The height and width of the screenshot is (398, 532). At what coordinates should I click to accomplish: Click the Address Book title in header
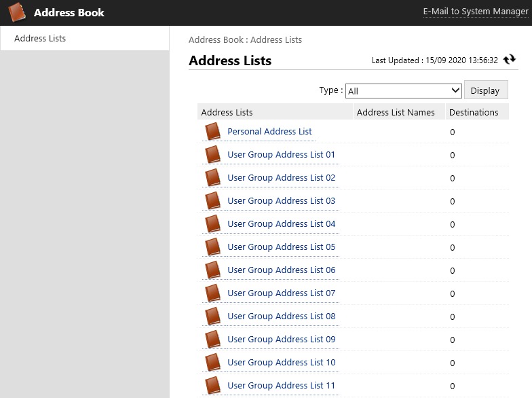click(69, 12)
